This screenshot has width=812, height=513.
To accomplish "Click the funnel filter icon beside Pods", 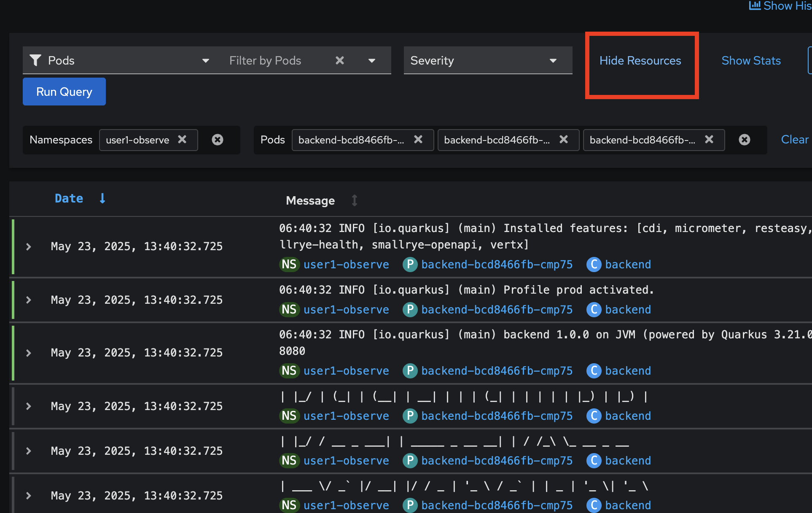I will click(35, 60).
